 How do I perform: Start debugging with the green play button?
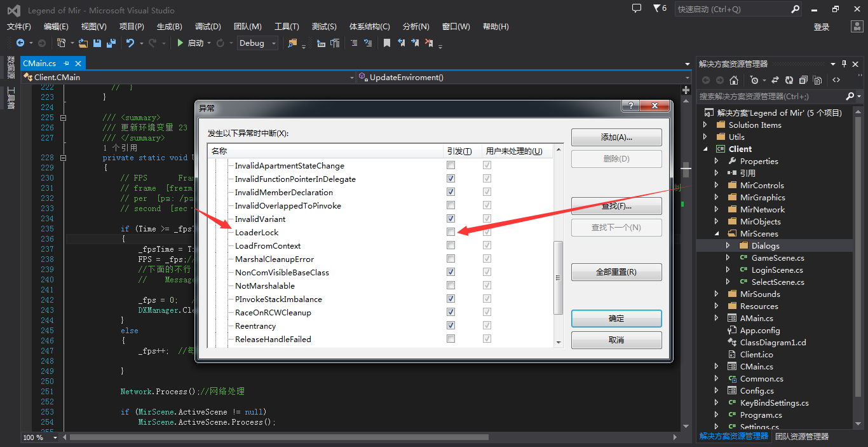tap(180, 43)
